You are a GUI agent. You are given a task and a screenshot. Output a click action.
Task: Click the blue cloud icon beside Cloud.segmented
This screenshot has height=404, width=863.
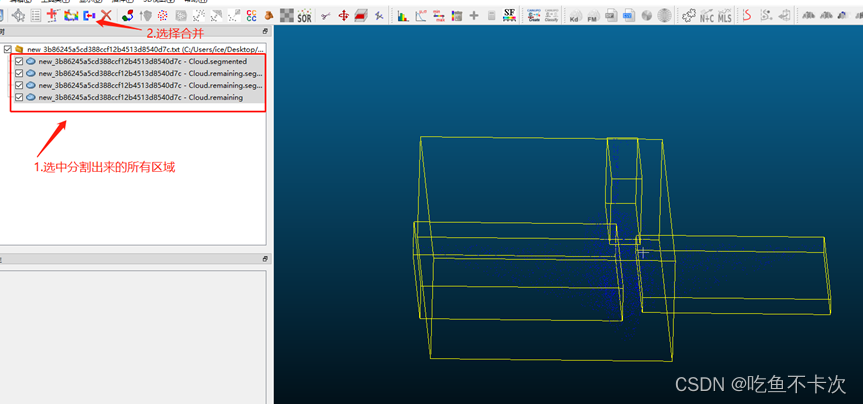[x=31, y=62]
